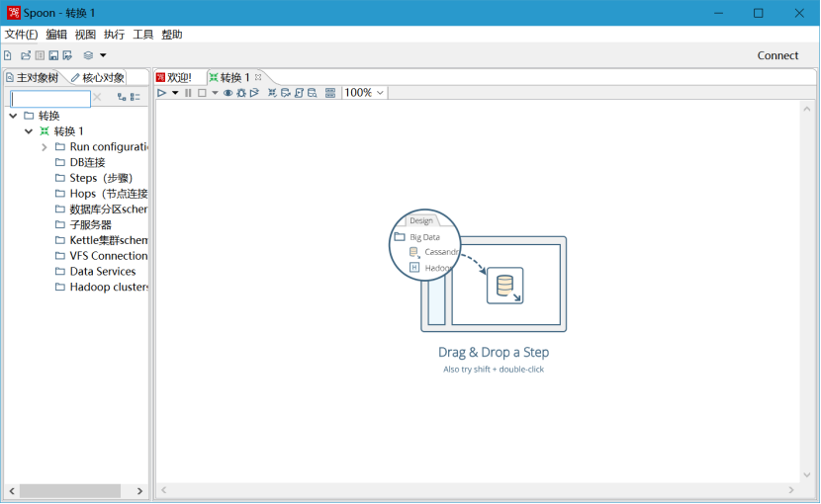821x504 pixels.
Task: Open the 编辑 menu
Action: pos(56,35)
